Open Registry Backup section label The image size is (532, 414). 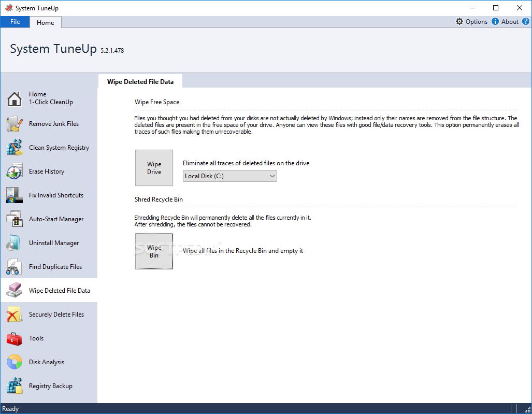click(51, 386)
